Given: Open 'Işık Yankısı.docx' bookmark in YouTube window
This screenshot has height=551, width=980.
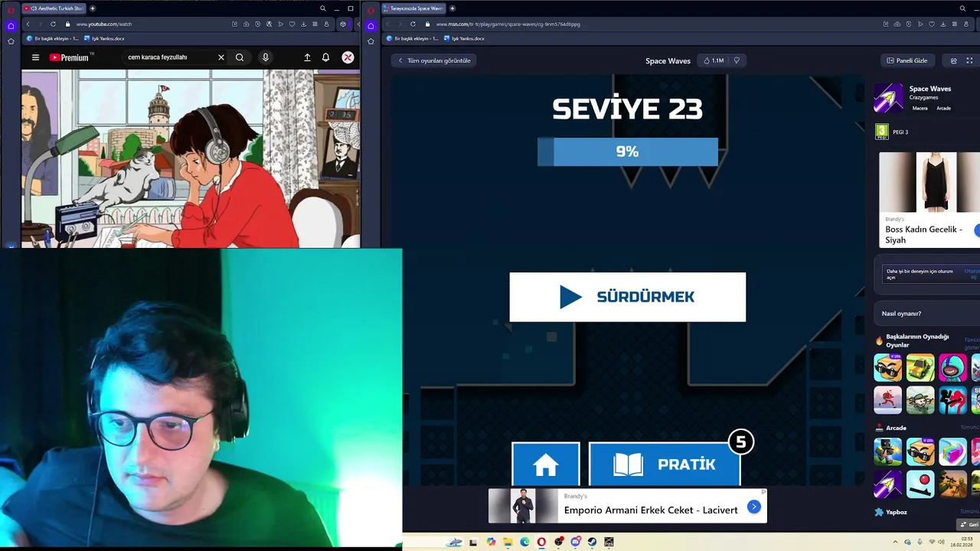Looking at the screenshot, I should (x=104, y=38).
